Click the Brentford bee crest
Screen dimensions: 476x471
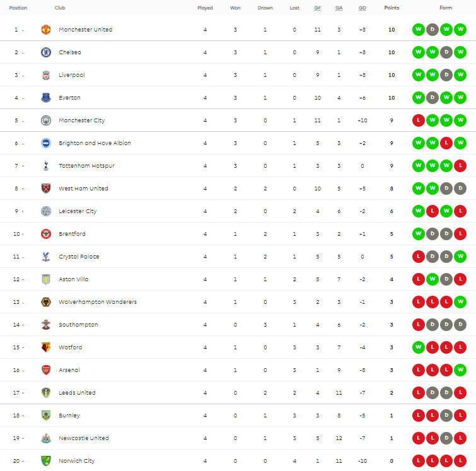[46, 234]
